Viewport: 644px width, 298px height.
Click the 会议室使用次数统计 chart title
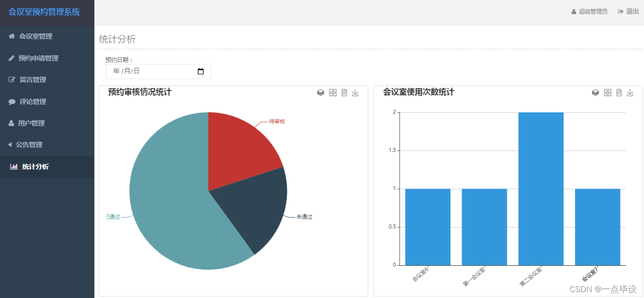pos(419,92)
